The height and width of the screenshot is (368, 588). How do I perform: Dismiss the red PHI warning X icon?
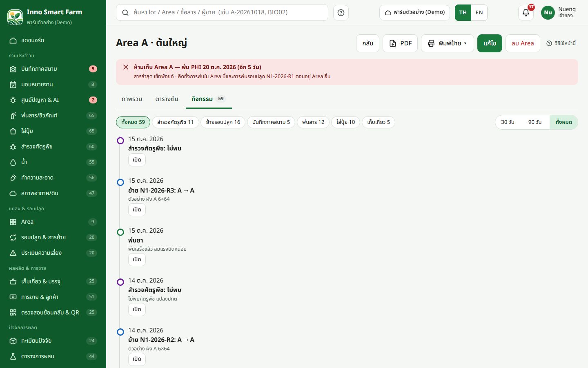(126, 67)
